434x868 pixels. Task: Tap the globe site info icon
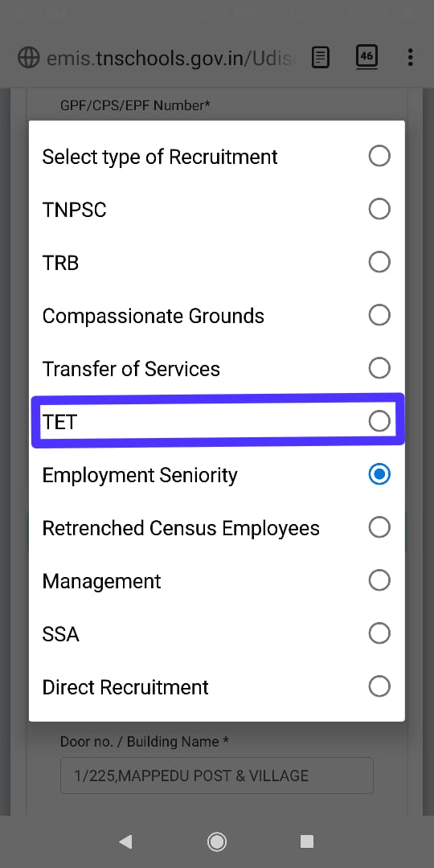coord(28,58)
